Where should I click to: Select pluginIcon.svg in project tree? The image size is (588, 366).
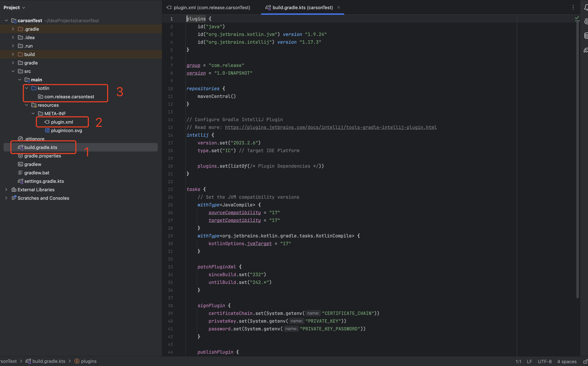[x=66, y=131]
